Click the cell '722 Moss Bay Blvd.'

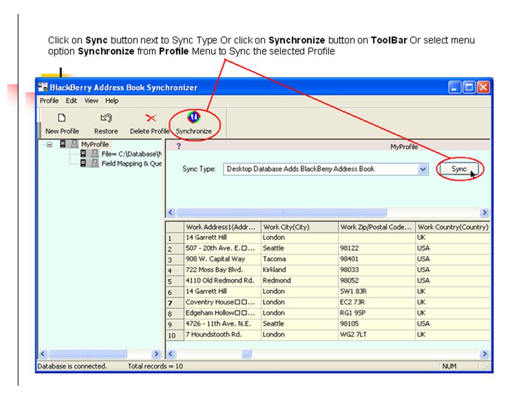click(x=222, y=270)
